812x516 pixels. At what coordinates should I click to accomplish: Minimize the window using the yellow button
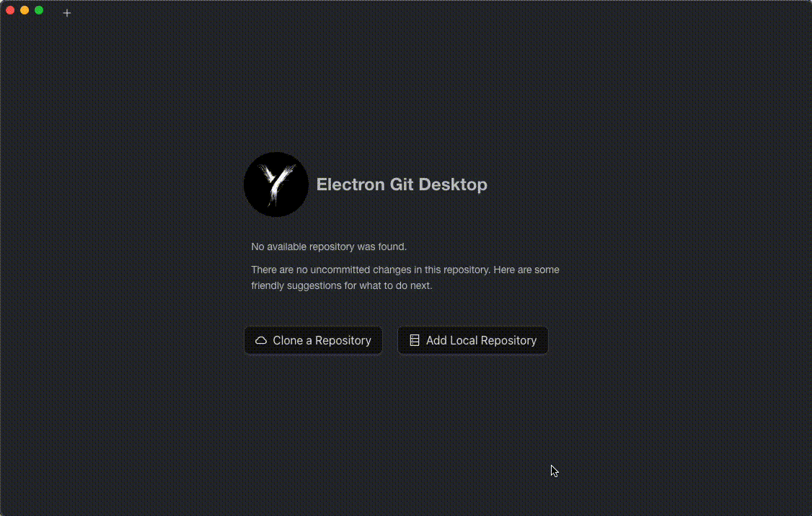(x=25, y=10)
